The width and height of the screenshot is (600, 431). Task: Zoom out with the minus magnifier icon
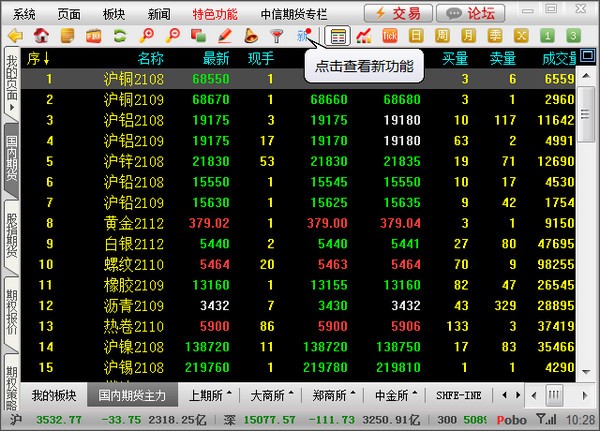173,36
